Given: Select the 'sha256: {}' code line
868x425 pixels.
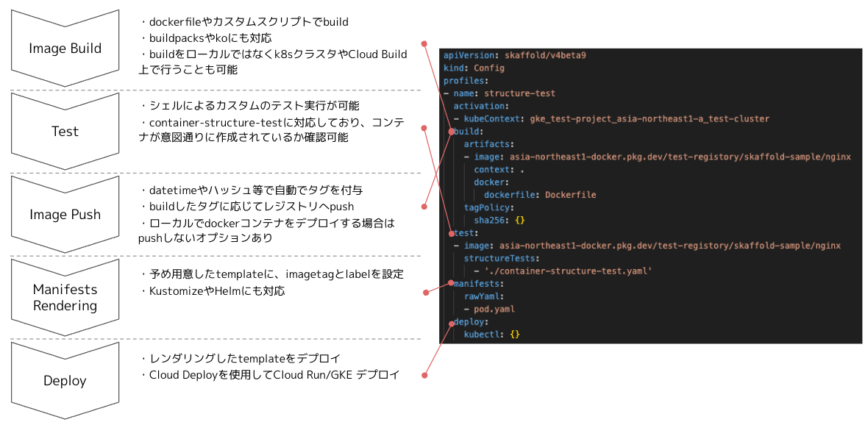Looking at the screenshot, I should click(x=499, y=221).
